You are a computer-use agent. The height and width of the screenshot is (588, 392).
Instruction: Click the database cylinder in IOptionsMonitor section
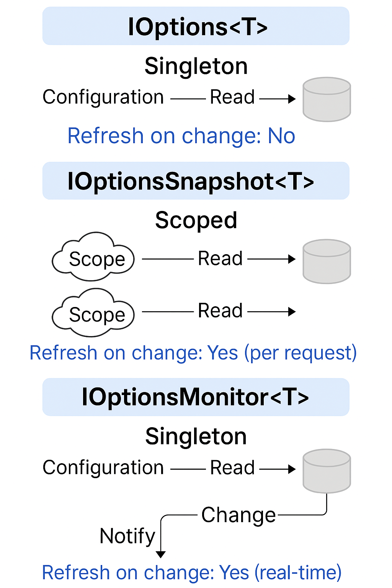click(x=327, y=471)
